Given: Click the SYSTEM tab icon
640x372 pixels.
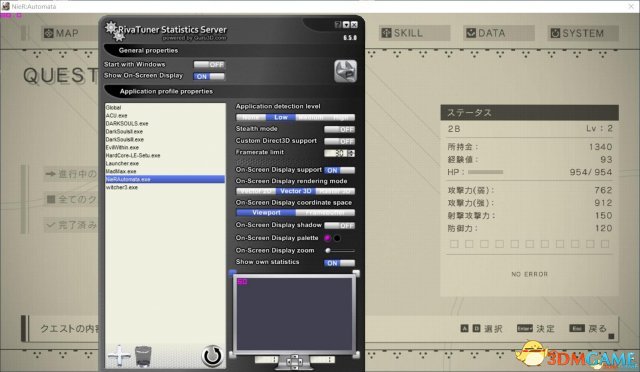Looking at the screenshot, I should point(555,33).
